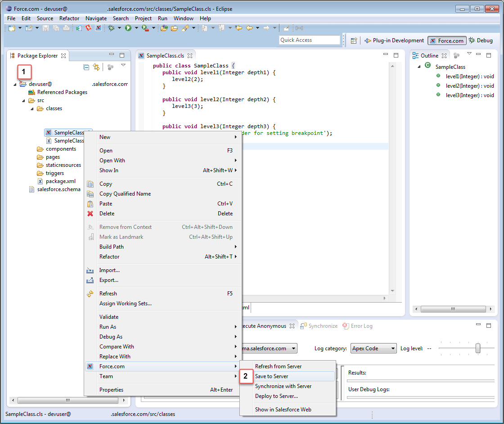The height and width of the screenshot is (424, 504).
Task: Click the Back navigation arrow icon
Action: (249, 28)
